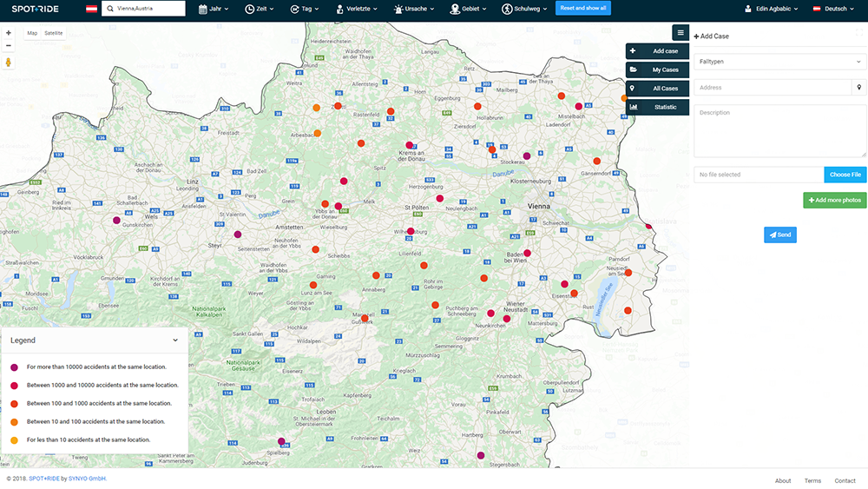Click the fullscreen expand icon in panel
The height and width of the screenshot is (489, 868).
pyautogui.click(x=858, y=31)
